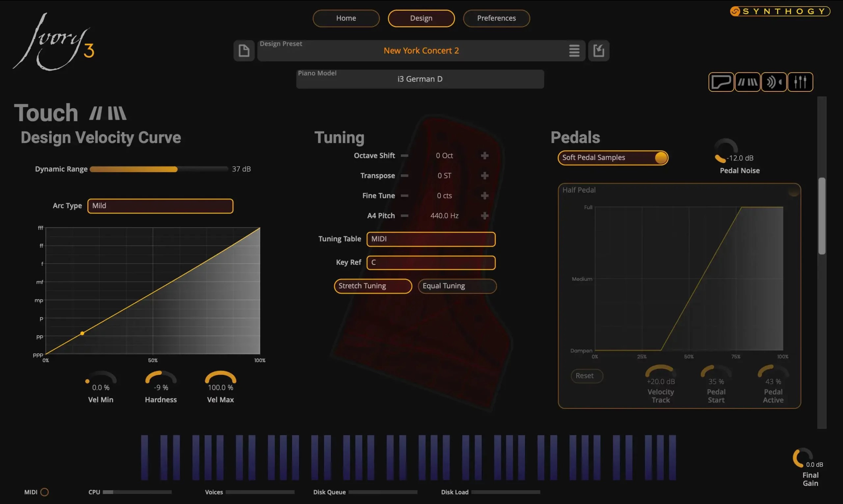843x504 pixels.
Task: Click the Disk Load meter bar
Action: click(505, 492)
